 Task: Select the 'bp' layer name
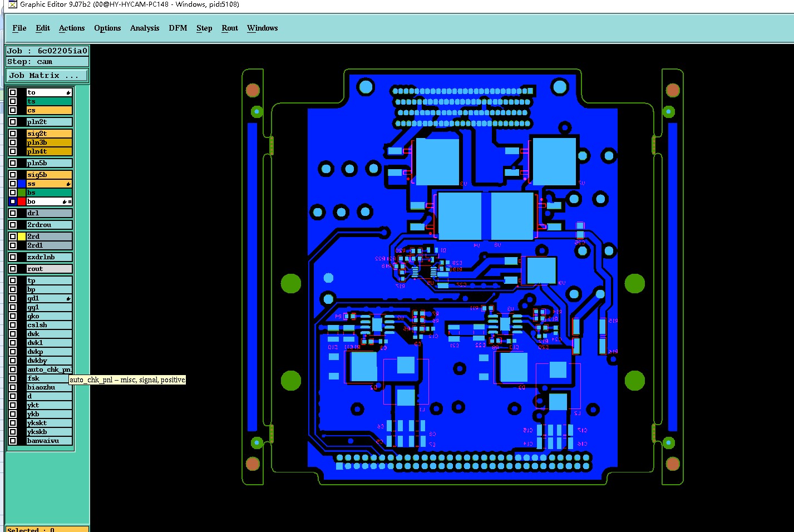pyautogui.click(x=50, y=290)
